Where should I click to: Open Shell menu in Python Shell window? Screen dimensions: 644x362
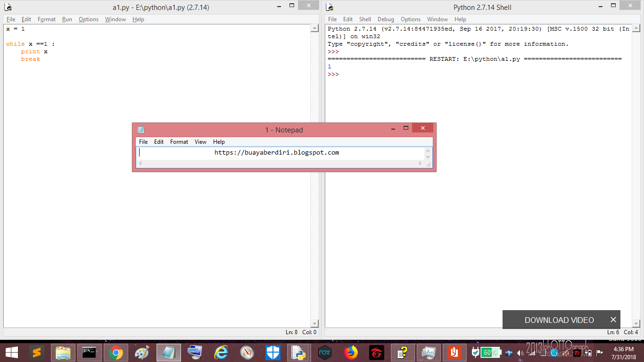(x=365, y=19)
